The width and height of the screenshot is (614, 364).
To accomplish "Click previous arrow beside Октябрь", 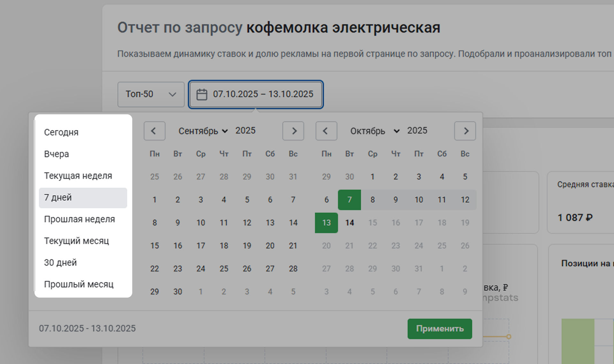I will click(326, 131).
